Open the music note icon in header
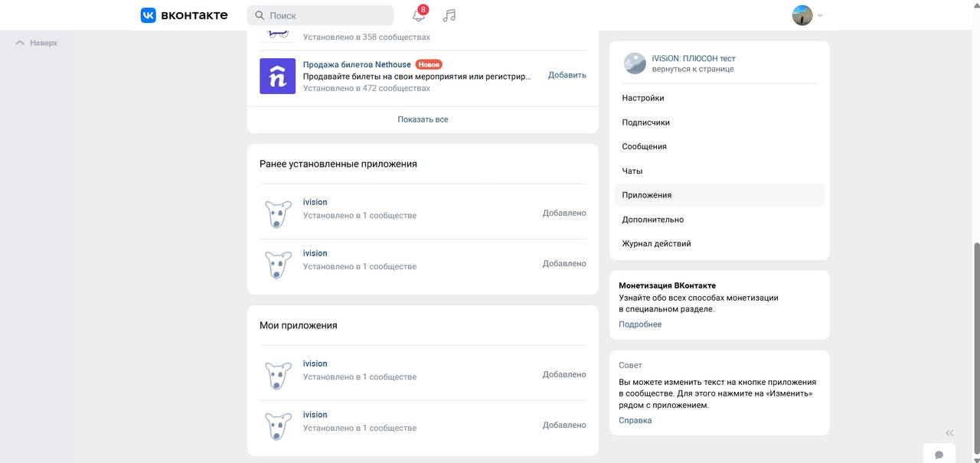This screenshot has height=463, width=980. click(x=449, y=15)
